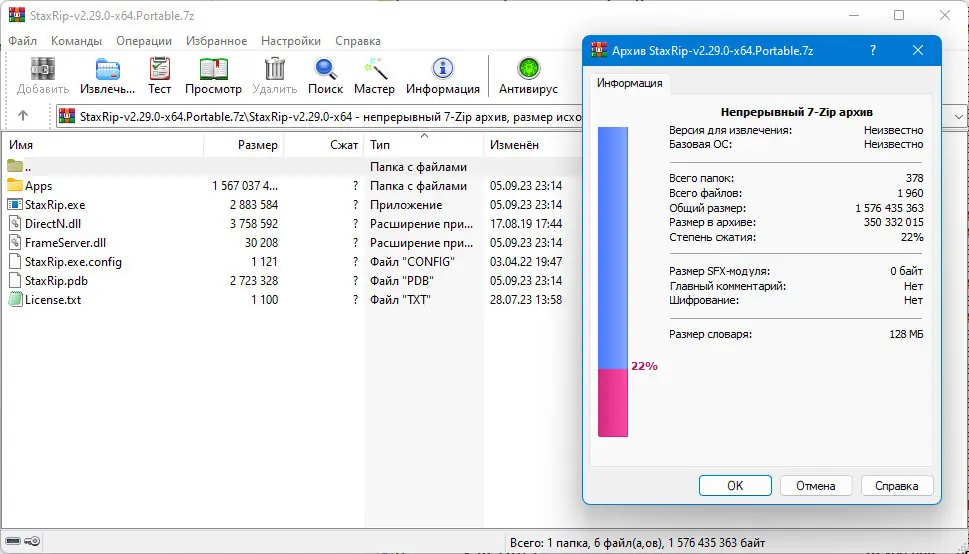969x554 pixels.
Task: Click the Apps folder size value
Action: click(245, 185)
